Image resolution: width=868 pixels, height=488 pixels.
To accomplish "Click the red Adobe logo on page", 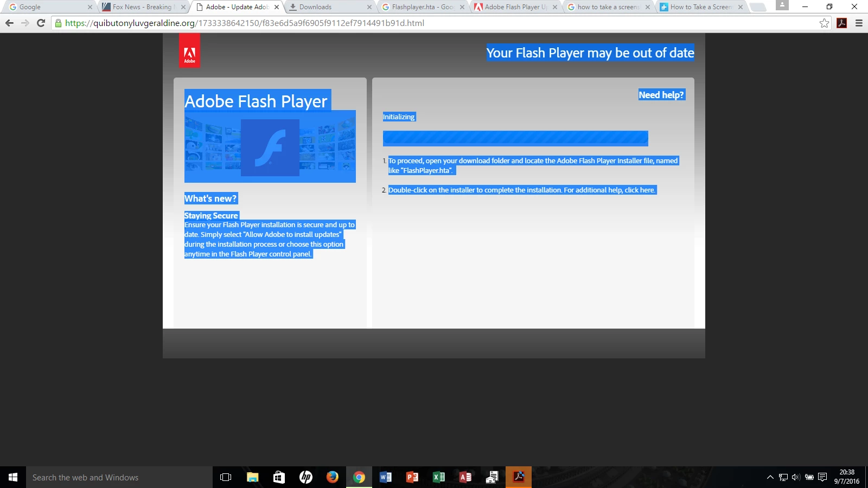I will coord(189,51).
